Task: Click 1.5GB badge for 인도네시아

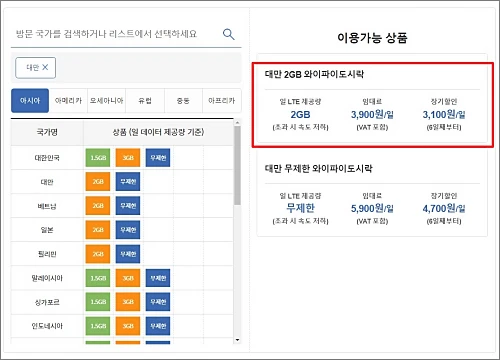Action: tap(98, 326)
